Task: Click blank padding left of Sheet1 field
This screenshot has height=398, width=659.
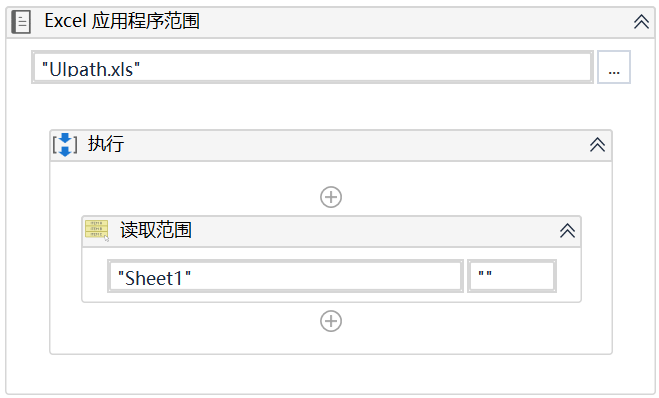Action: (x=95, y=275)
